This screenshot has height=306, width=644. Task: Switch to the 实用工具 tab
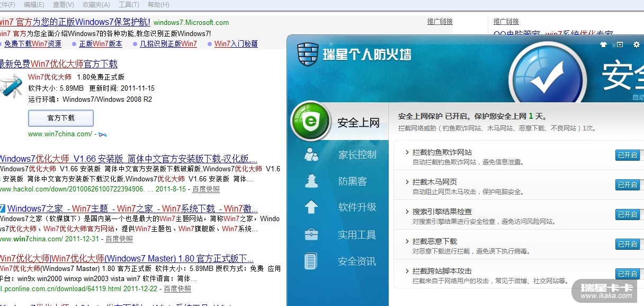(x=357, y=234)
